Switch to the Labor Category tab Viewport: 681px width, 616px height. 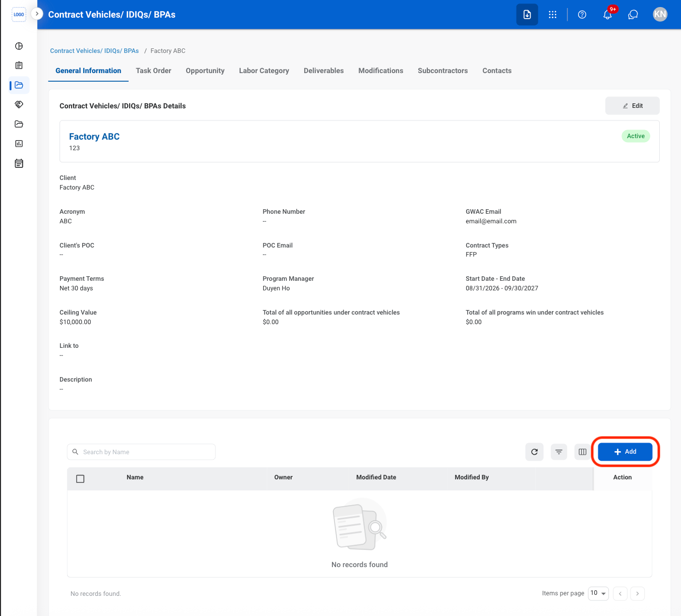(x=264, y=71)
